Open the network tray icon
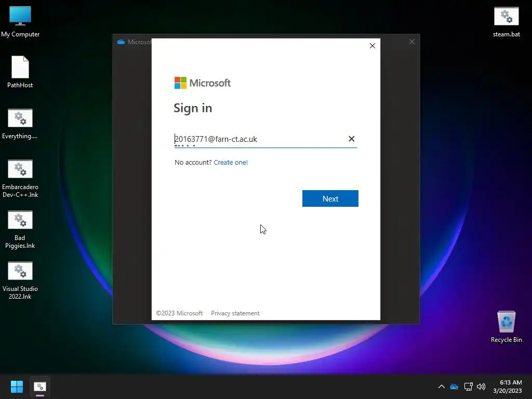532x399 pixels. point(468,387)
